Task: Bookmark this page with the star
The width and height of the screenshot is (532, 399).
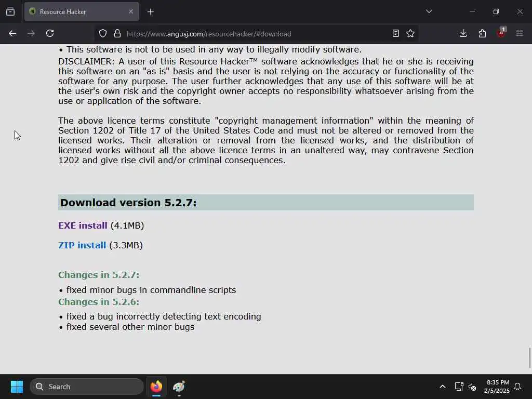Action: point(410,34)
